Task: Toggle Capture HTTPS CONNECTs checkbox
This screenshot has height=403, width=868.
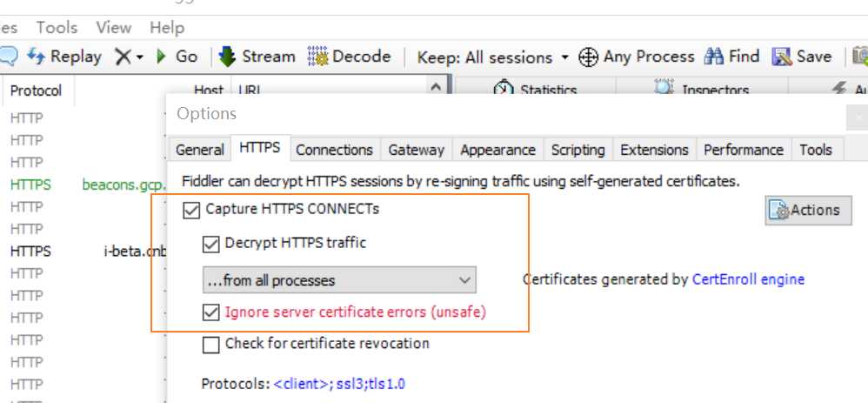Action: point(191,210)
